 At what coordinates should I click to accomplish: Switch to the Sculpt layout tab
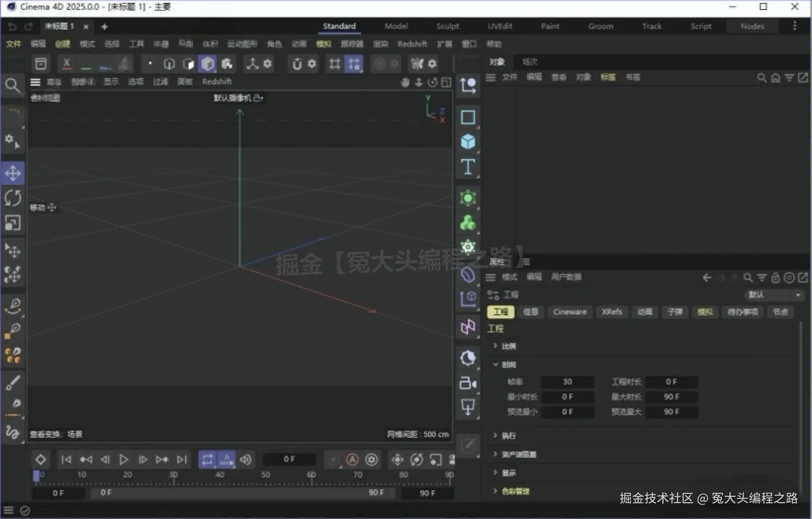point(447,26)
